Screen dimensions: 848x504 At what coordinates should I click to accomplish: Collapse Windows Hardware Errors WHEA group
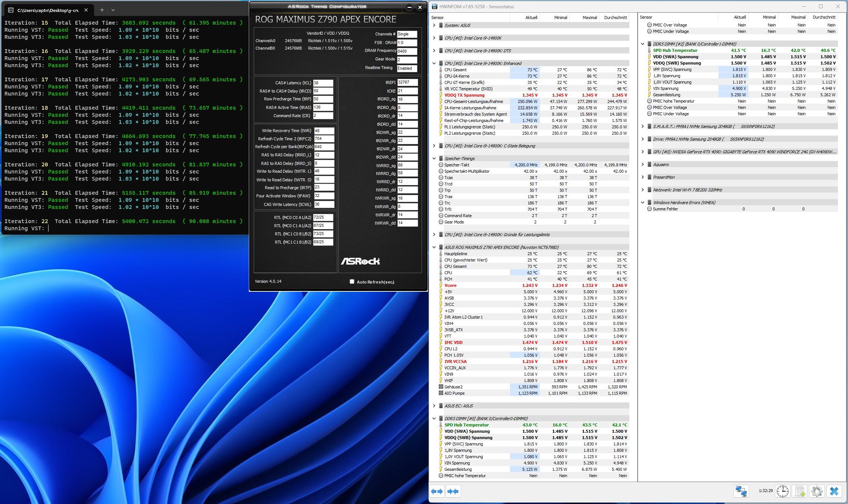642,203
